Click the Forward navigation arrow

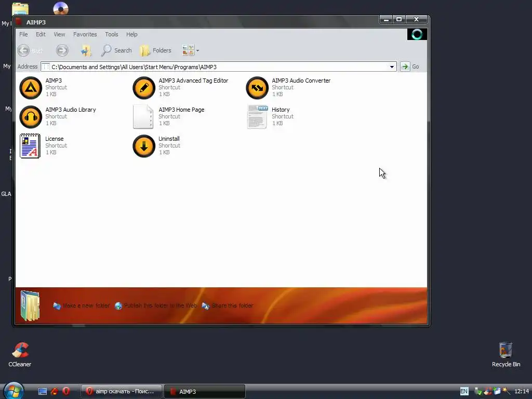click(x=62, y=50)
